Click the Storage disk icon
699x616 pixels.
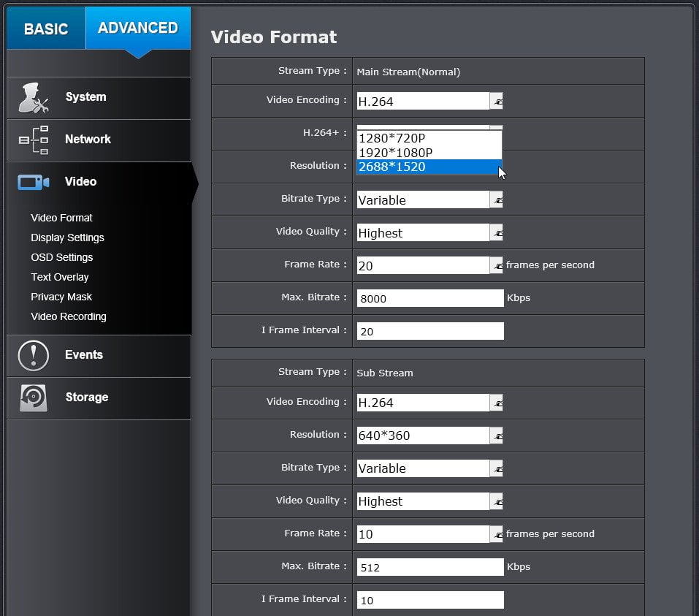tap(34, 398)
